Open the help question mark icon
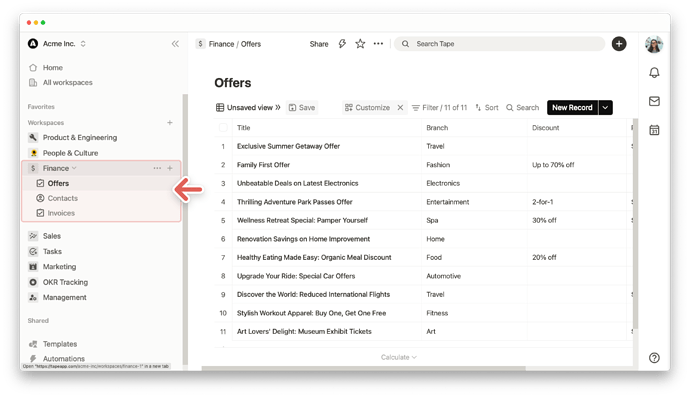690x396 pixels. coord(654,358)
